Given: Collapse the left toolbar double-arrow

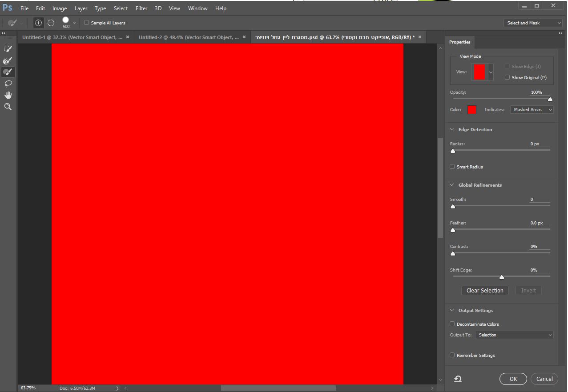Looking at the screenshot, I should 4,33.
